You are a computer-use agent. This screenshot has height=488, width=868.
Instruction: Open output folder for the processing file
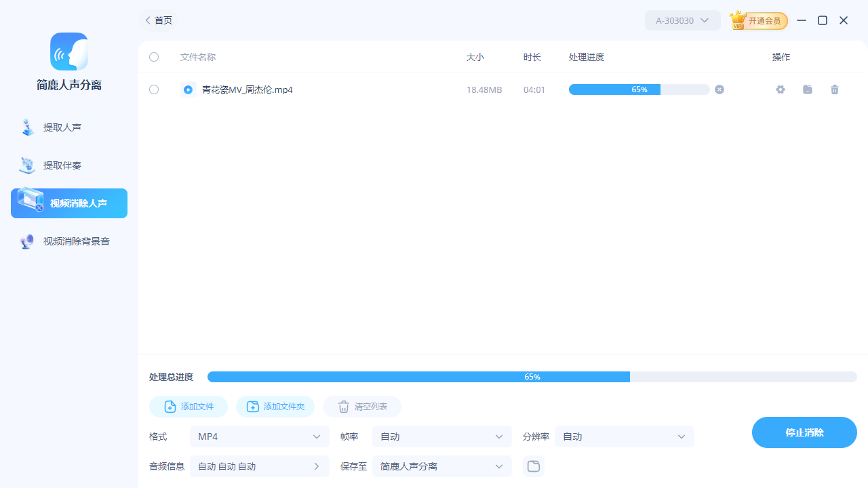[808, 89]
